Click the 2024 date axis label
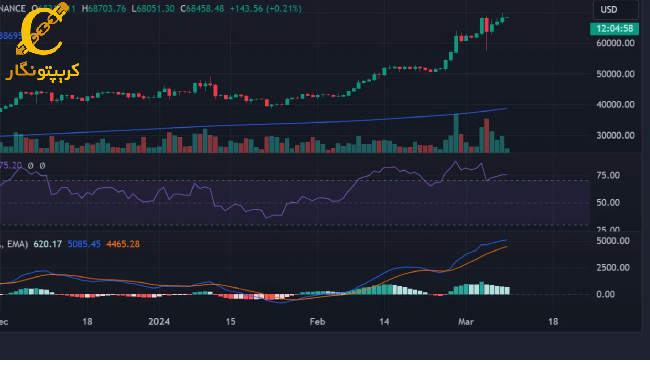Viewport: 650px width, 365px height. (x=159, y=322)
